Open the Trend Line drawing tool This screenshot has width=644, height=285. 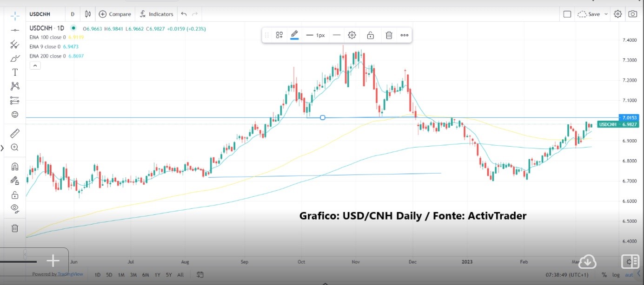14,30
